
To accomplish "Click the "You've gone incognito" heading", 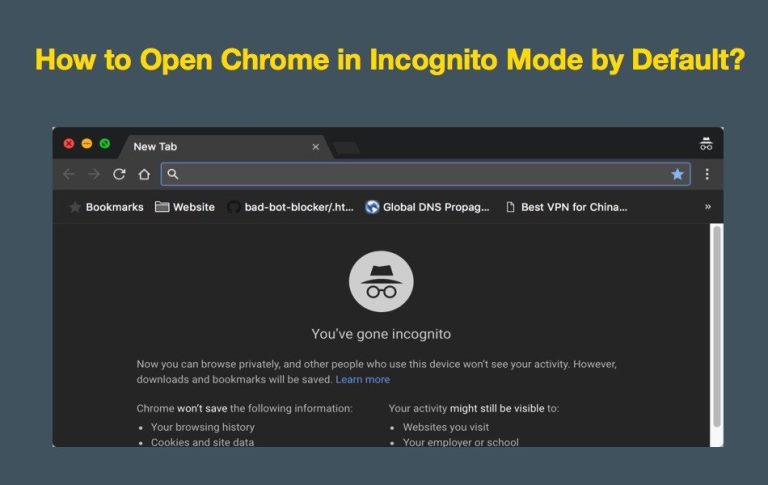I will coord(381,334).
